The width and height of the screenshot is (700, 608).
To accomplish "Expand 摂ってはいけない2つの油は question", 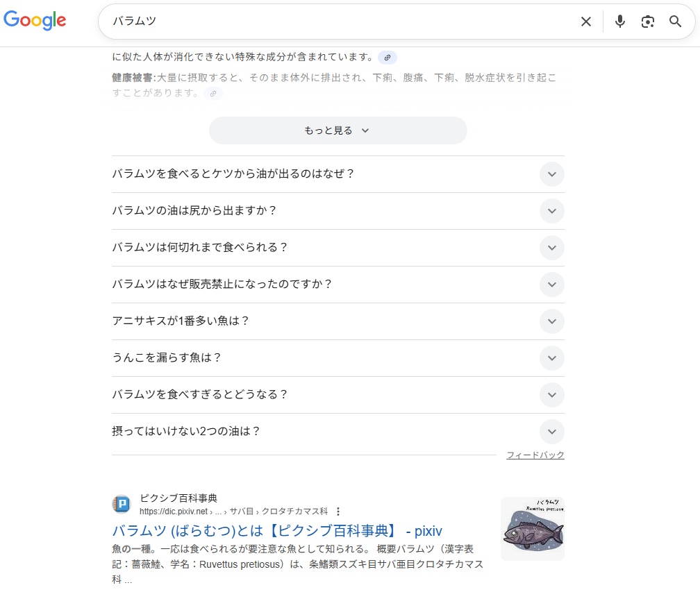I will pyautogui.click(x=551, y=432).
